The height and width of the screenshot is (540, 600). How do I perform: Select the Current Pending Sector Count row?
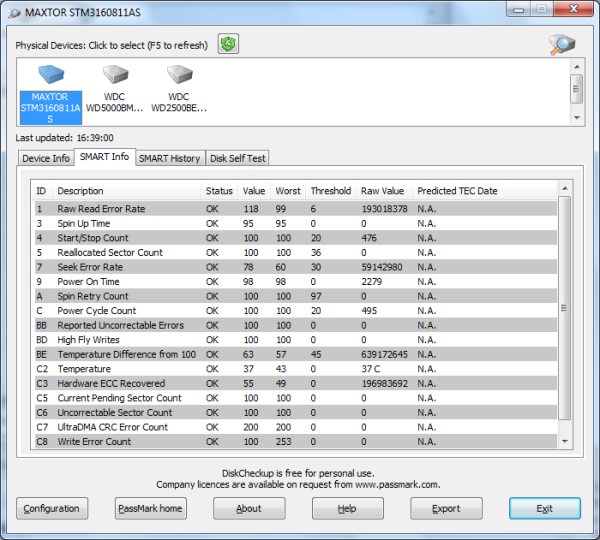pos(295,398)
